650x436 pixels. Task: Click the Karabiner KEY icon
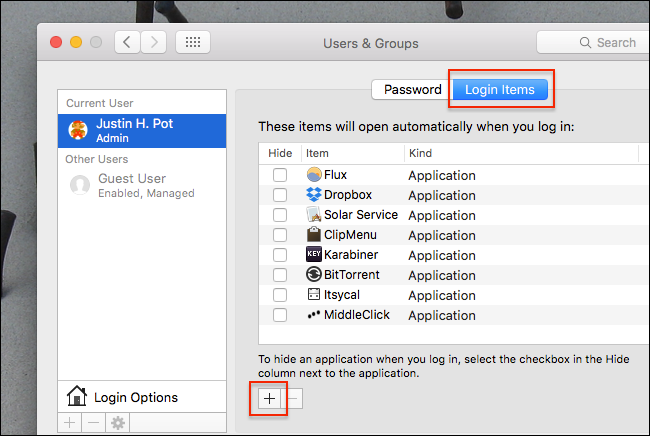[x=314, y=254]
